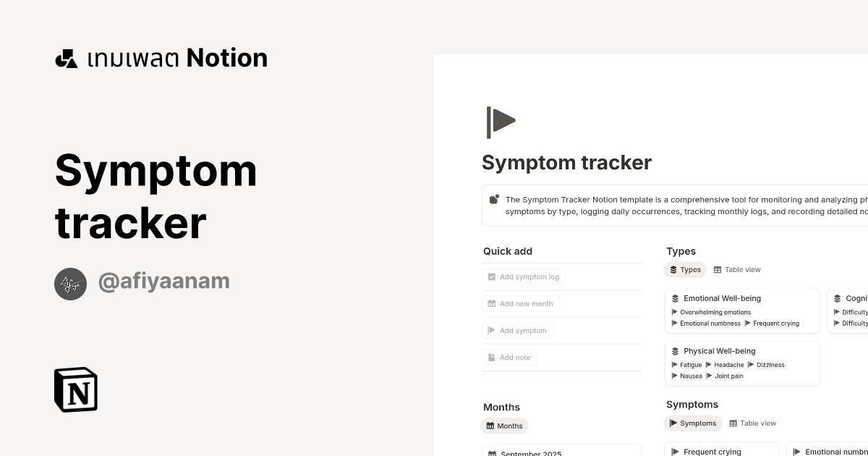
Task: Click the Notion logo in the bottom left
Action: point(75,390)
